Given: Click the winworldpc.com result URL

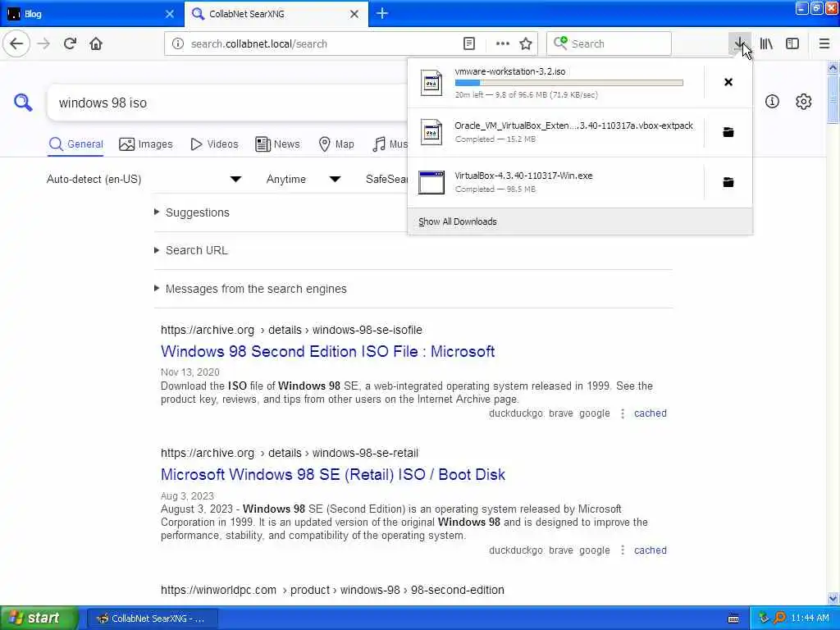Looking at the screenshot, I should [x=332, y=590].
